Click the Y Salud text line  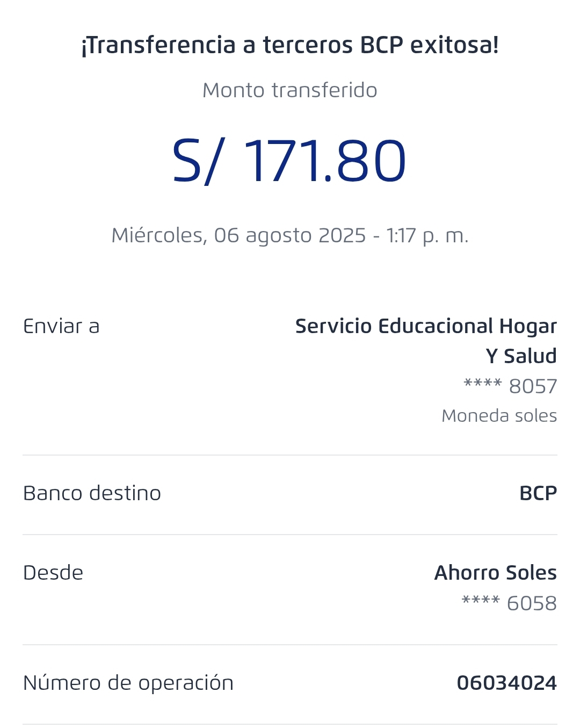[x=521, y=356]
